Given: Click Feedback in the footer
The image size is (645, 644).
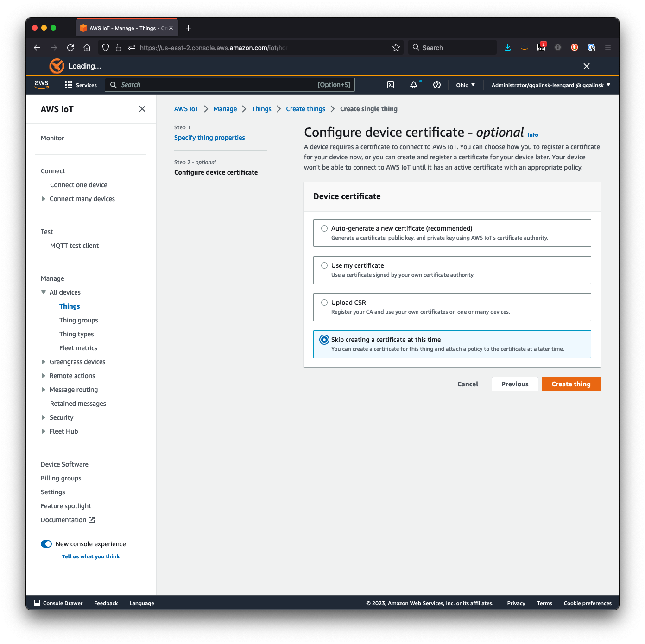Looking at the screenshot, I should point(106,603).
